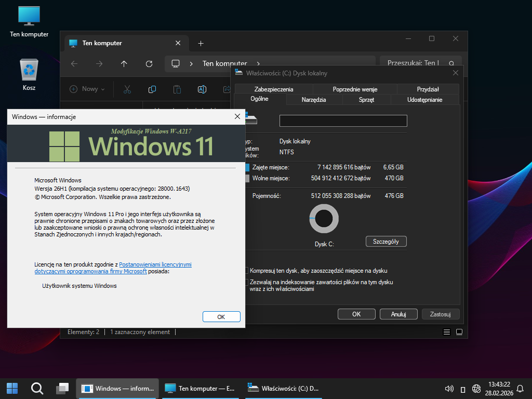Click the Rename icon in Explorer toolbar
This screenshot has height=399, width=532.
tap(202, 89)
